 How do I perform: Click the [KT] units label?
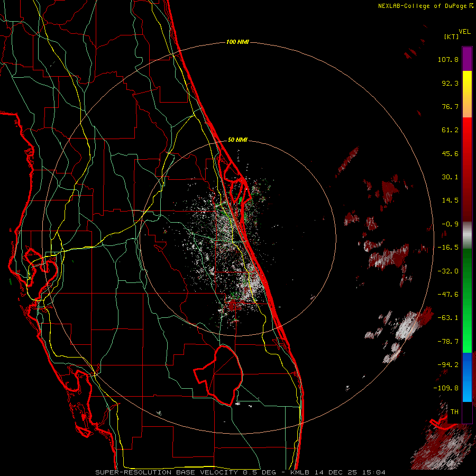[451, 36]
